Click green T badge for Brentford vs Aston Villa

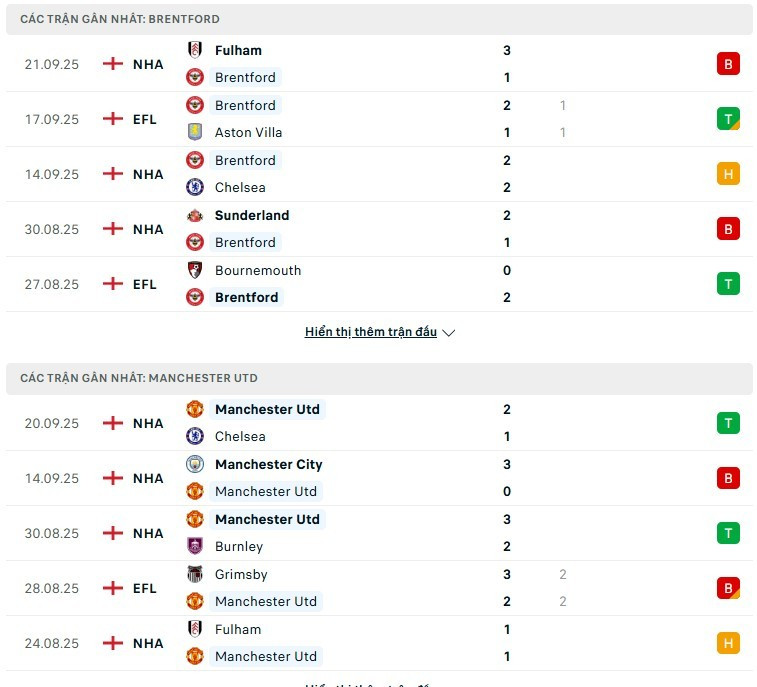728,119
